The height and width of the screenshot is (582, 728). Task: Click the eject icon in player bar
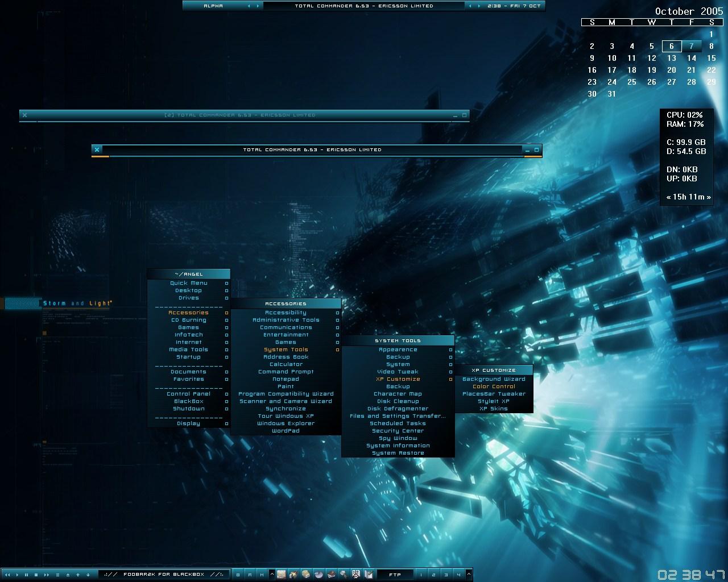[68, 575]
